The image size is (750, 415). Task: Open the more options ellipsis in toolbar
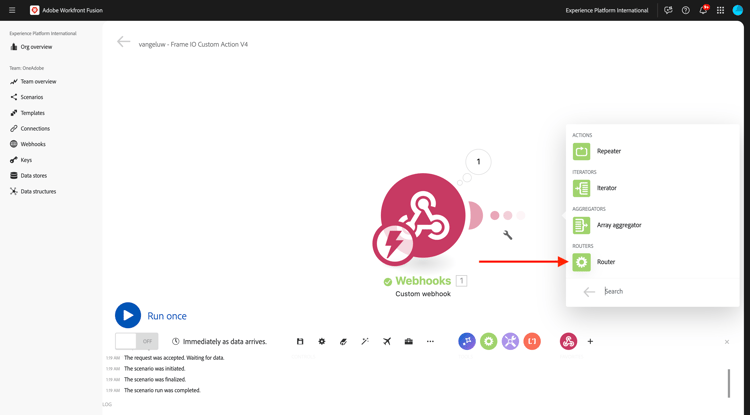[x=430, y=341]
